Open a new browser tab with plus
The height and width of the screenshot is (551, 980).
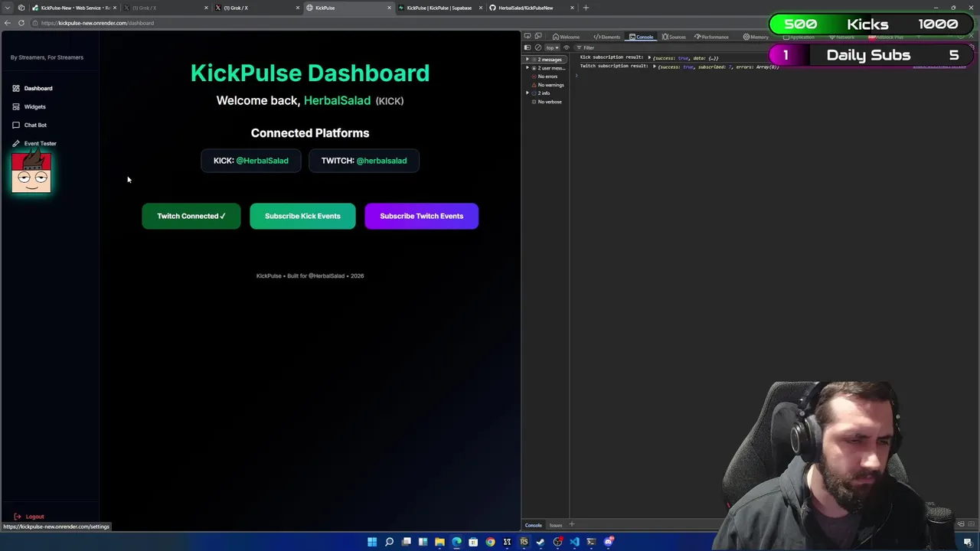click(586, 8)
